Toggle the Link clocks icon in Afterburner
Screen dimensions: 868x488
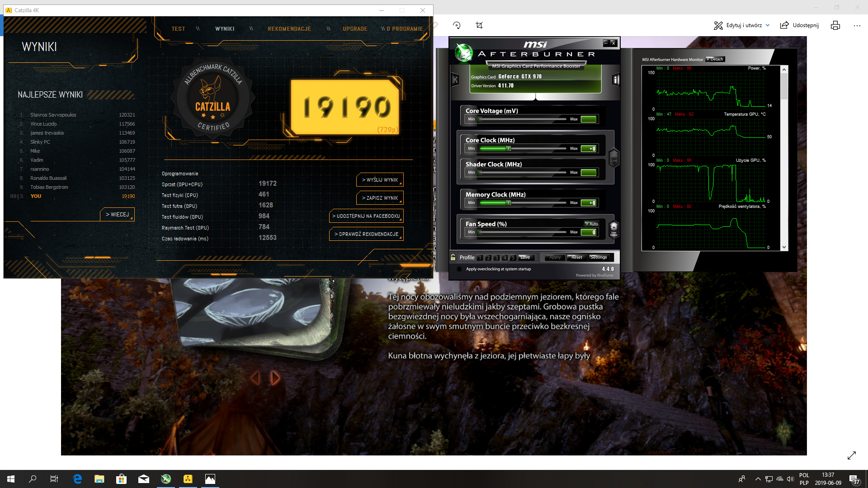[613, 158]
